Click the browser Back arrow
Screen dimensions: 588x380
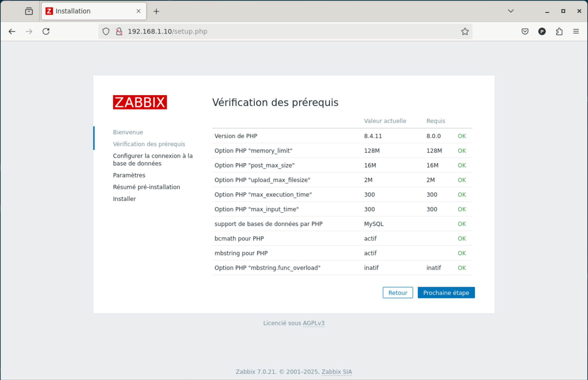[12, 32]
